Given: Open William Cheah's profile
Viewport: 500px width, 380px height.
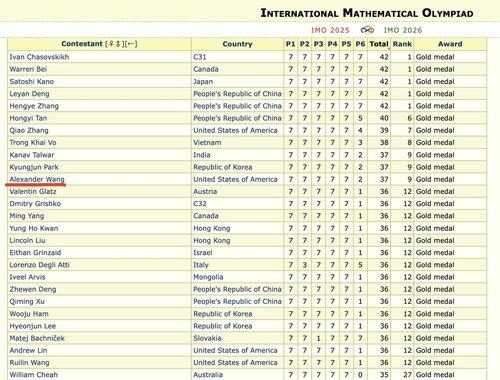Looking at the screenshot, I should click(34, 375).
